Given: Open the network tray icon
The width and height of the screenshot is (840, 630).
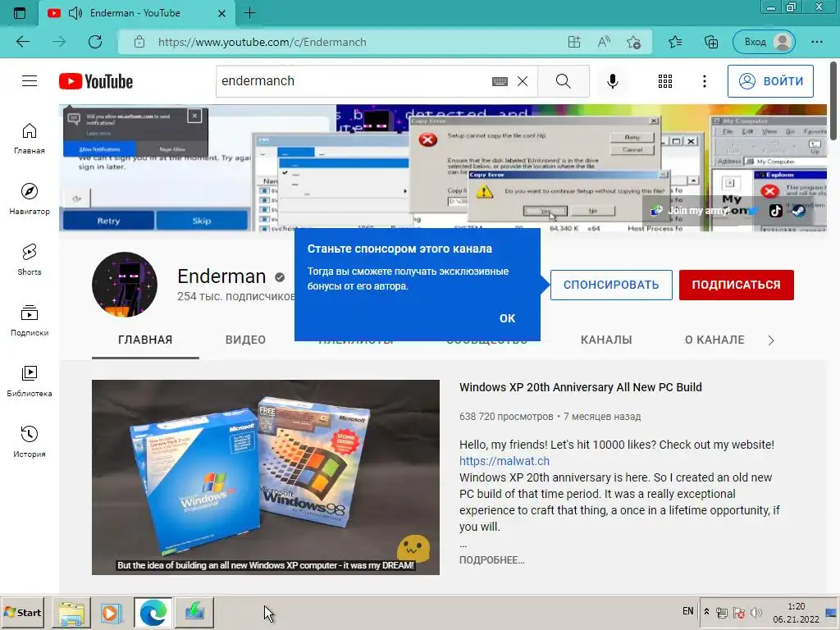Looking at the screenshot, I should [722, 612].
